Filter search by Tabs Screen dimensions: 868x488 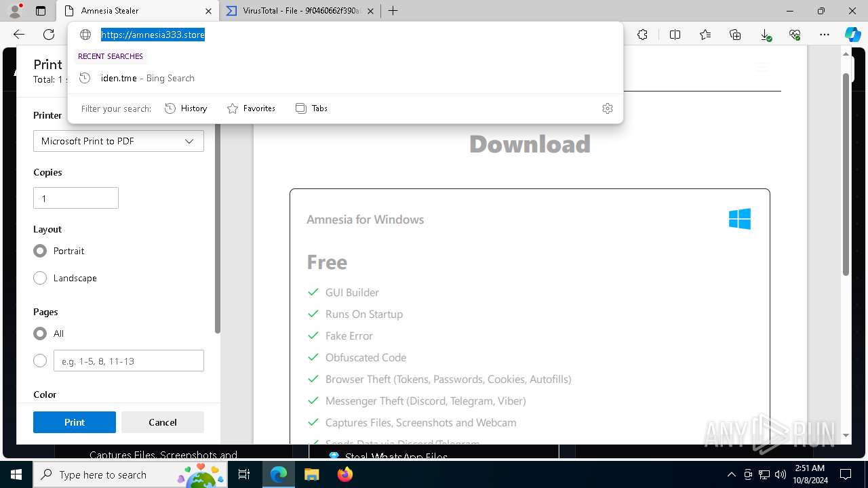point(311,108)
